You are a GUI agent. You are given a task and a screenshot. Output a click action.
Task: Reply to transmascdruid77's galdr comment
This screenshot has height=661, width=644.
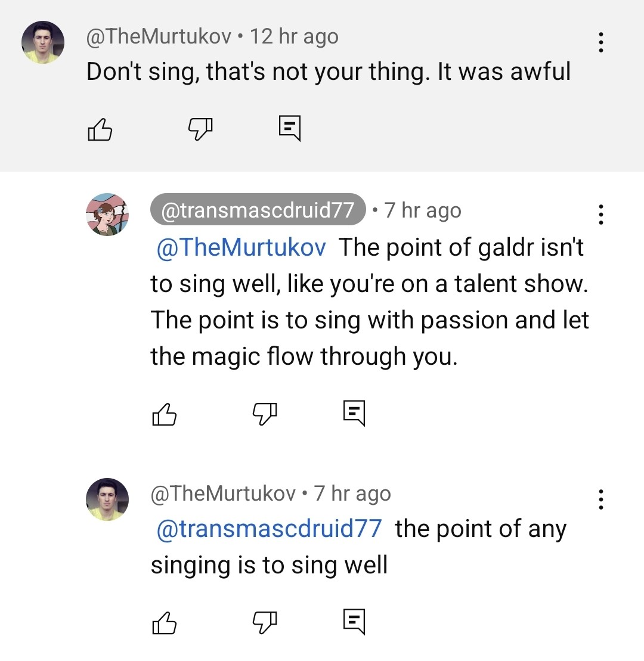click(x=354, y=413)
